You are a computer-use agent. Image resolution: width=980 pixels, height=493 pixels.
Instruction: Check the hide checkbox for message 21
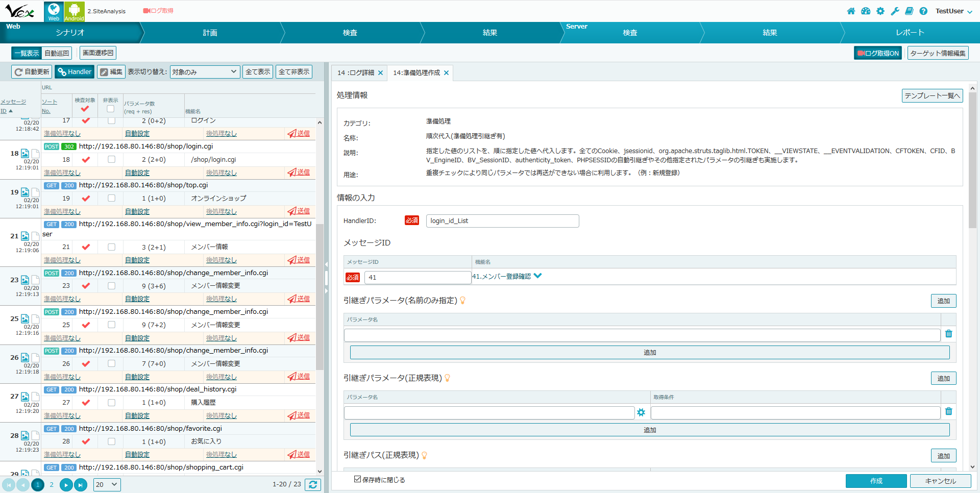(x=111, y=247)
